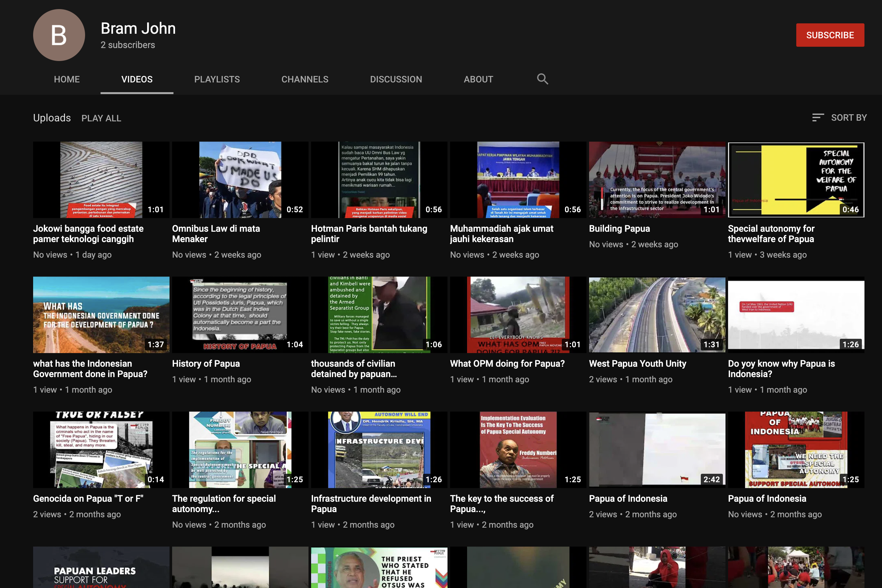Switch to the Home tab
The image size is (882, 588).
point(67,80)
